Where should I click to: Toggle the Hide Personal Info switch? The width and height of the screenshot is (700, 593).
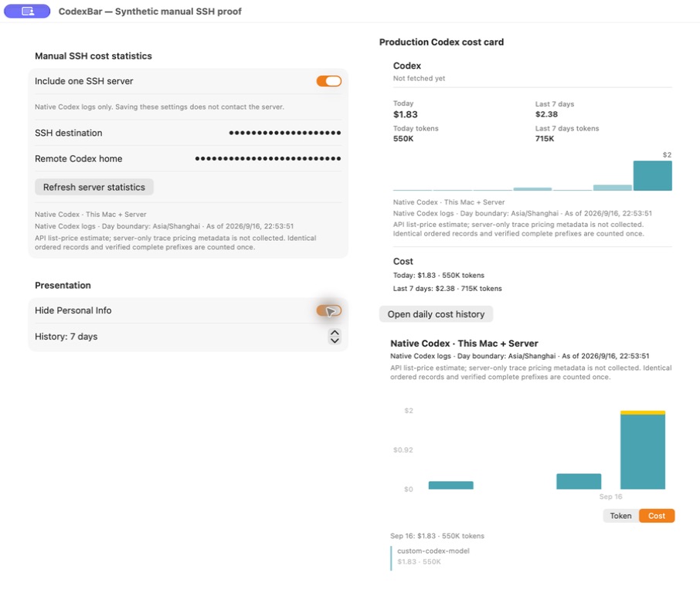pos(329,310)
